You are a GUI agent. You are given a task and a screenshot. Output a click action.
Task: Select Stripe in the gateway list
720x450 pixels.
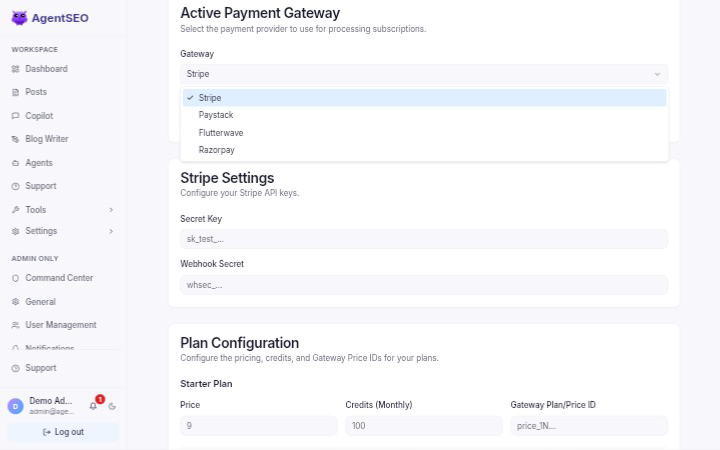point(424,98)
